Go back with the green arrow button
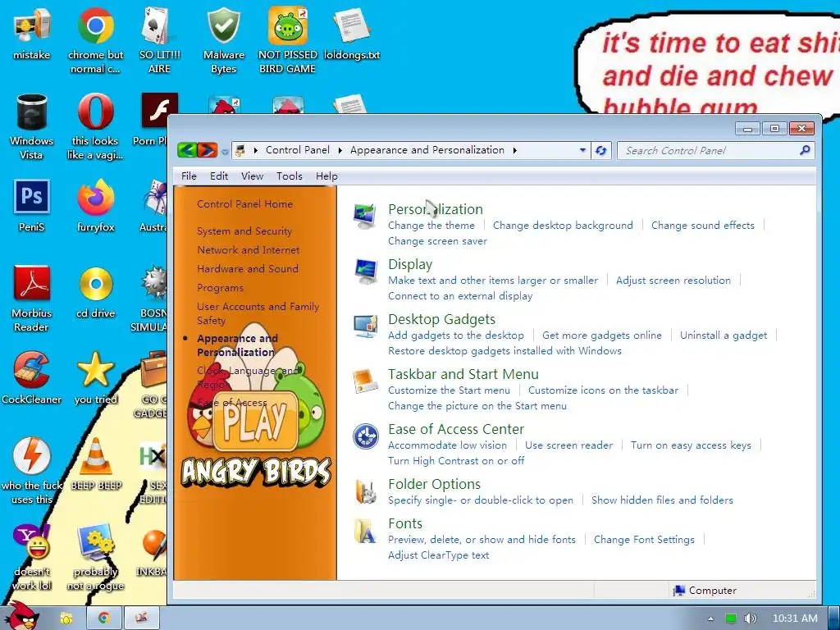The width and height of the screenshot is (840, 630). coord(187,150)
